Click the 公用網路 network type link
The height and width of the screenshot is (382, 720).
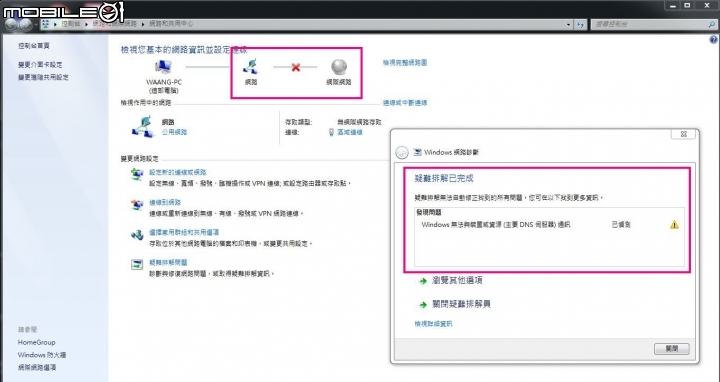tap(174, 132)
